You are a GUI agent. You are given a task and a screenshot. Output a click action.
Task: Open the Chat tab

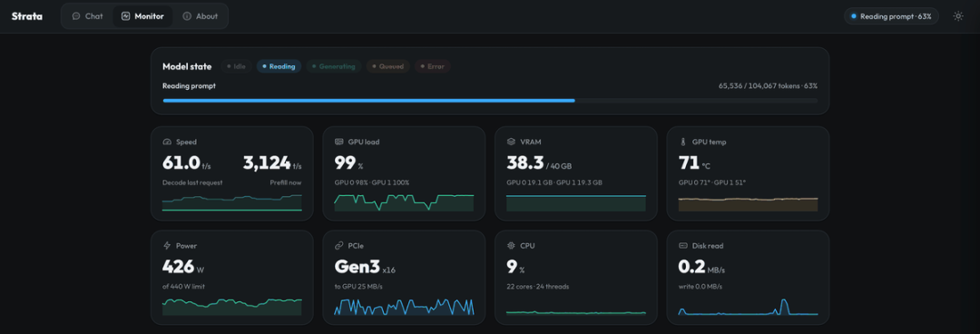pyautogui.click(x=87, y=16)
